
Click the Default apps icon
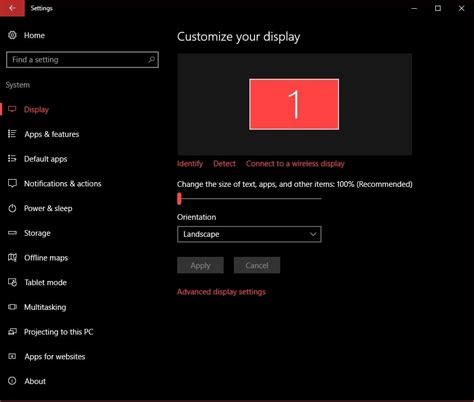click(x=12, y=158)
